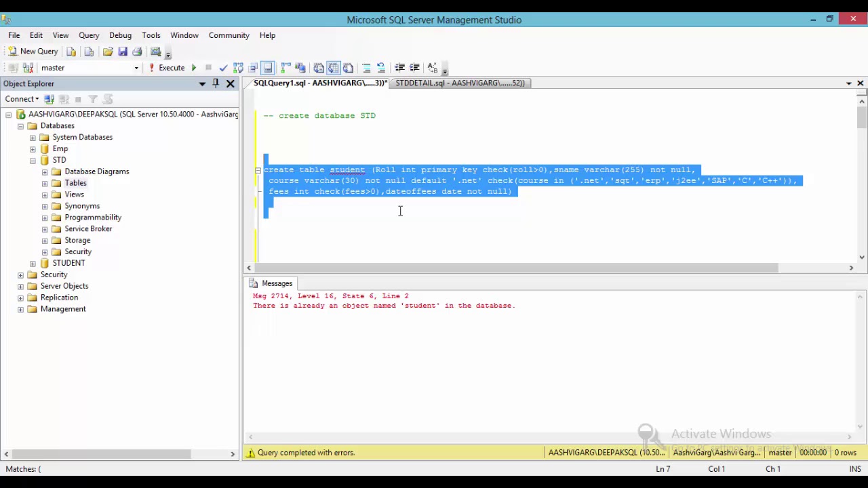This screenshot has height=488, width=868.
Task: Click Connect Object Explorer icon
Action: [x=50, y=99]
